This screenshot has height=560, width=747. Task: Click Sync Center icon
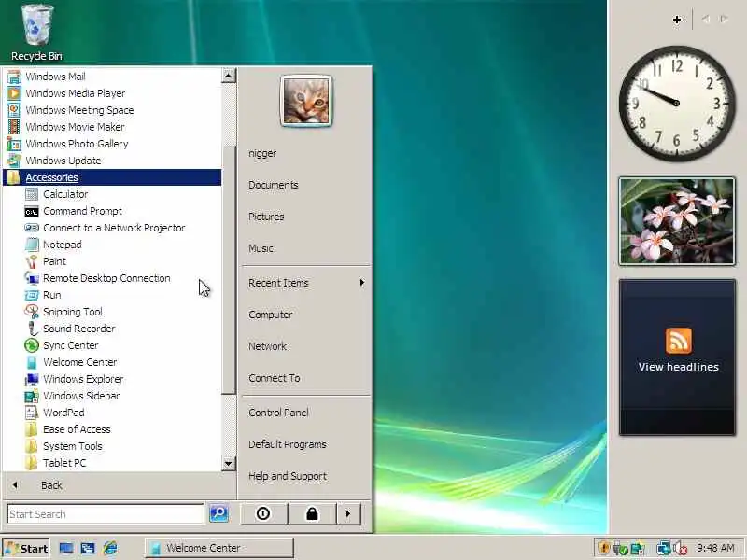click(x=32, y=345)
